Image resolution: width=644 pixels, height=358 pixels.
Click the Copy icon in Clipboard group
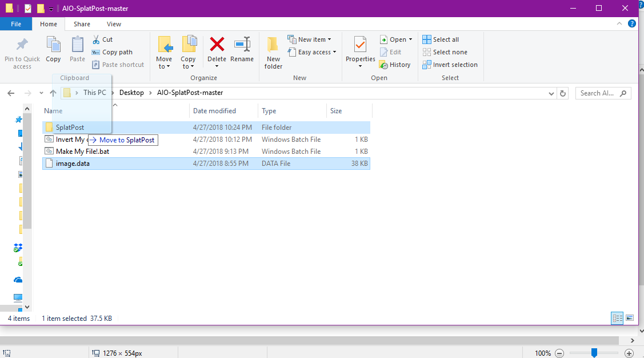tap(53, 45)
